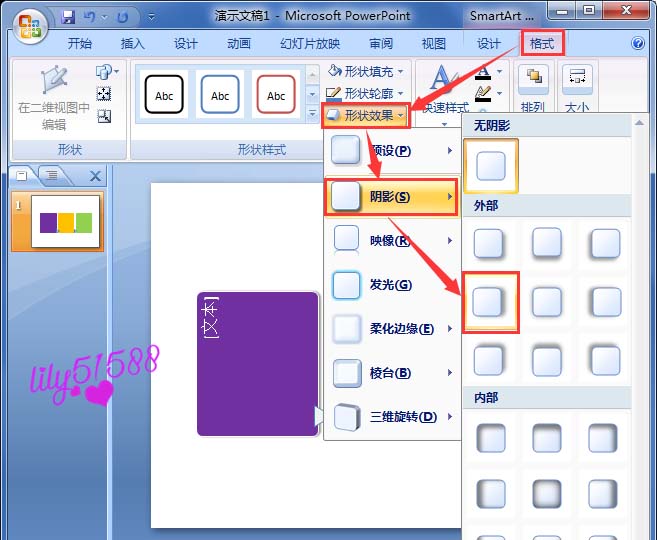Open the 三维旋转(D) submenu

(x=392, y=417)
